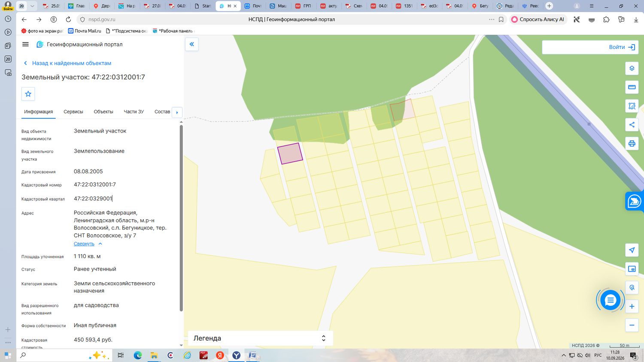Open the blue feedback widget on the right edge
Screen dimensions: 644x362
(x=635, y=201)
